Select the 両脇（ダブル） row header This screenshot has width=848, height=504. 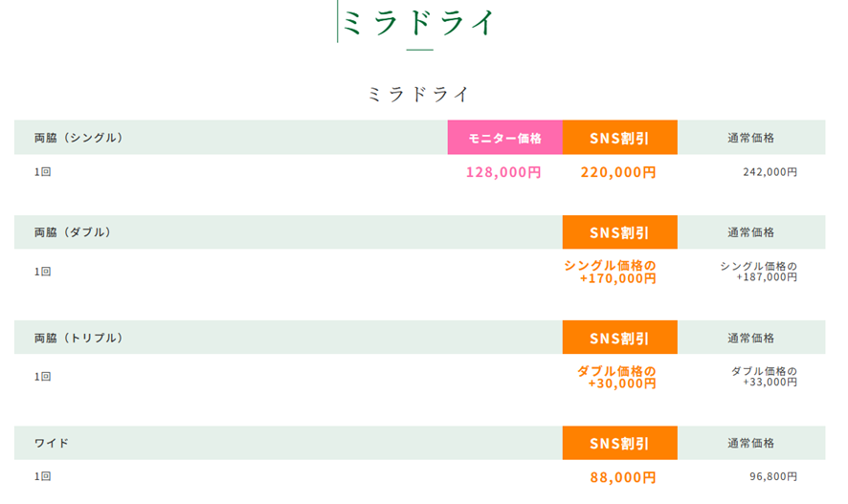(73, 232)
